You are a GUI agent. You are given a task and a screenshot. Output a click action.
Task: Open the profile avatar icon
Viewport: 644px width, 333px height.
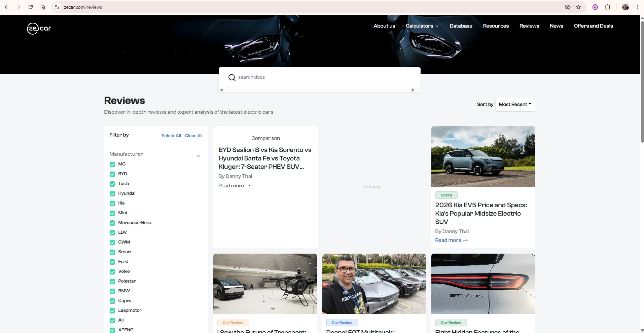click(x=625, y=7)
